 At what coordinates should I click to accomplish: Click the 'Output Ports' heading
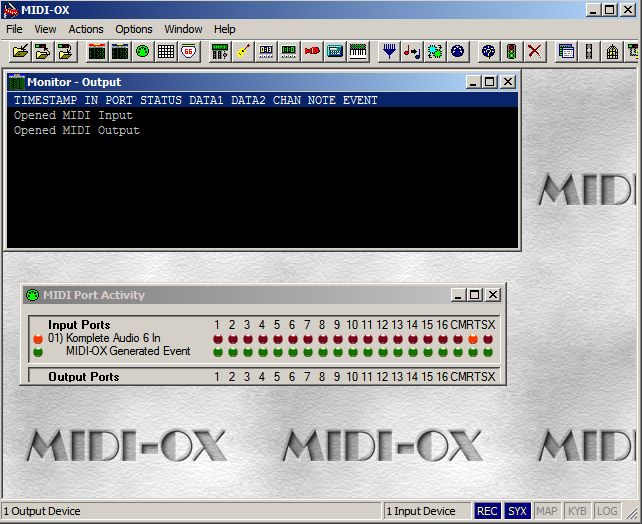tap(84, 377)
